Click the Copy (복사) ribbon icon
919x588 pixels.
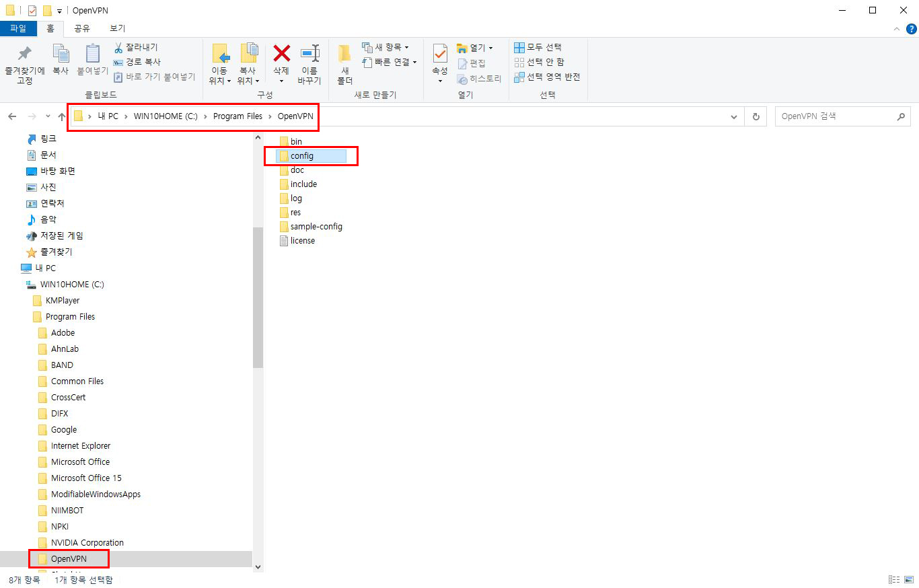tap(61, 54)
